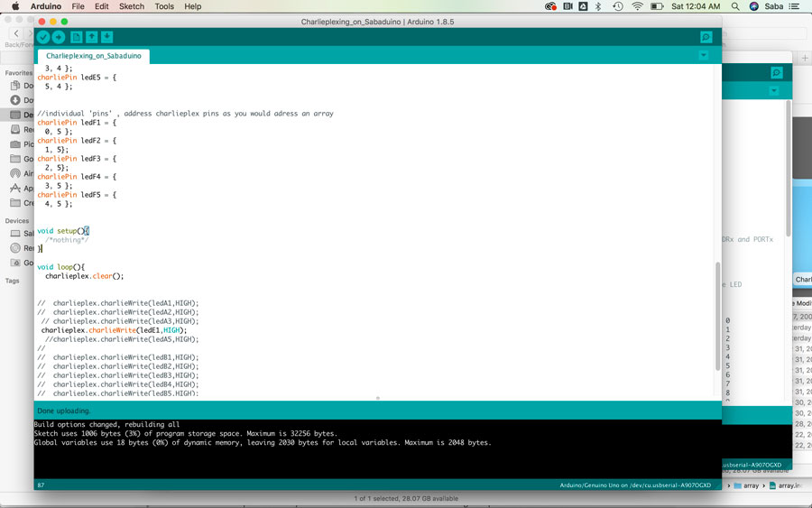Click the board and port status text
The width and height of the screenshot is (812, 508).
click(635, 485)
